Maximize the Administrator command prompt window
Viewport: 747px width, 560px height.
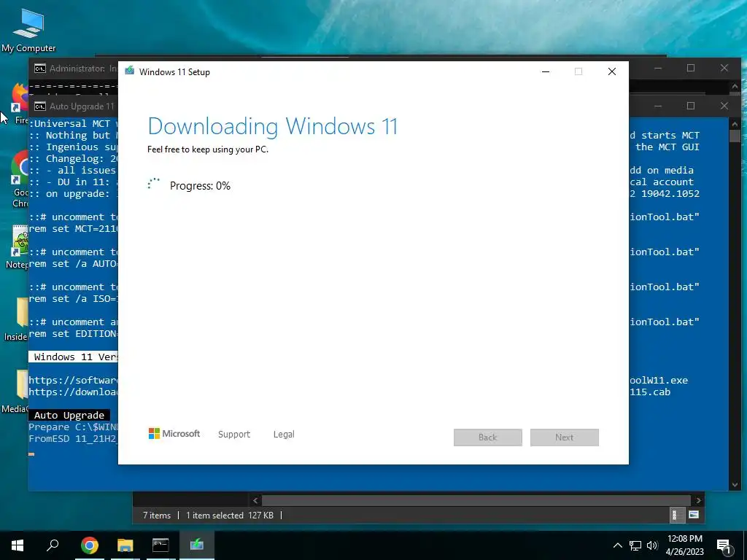coord(691,68)
